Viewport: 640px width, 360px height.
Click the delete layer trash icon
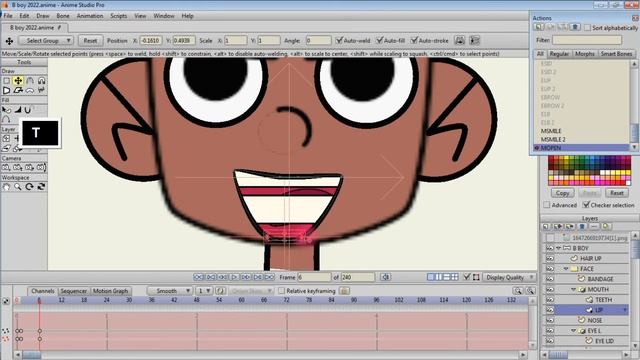tap(582, 227)
